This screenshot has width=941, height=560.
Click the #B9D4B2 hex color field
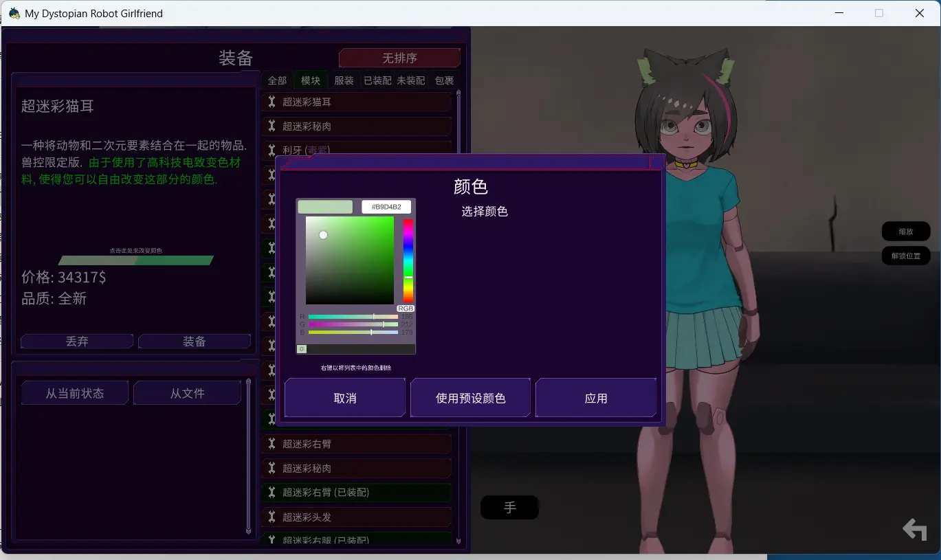pyautogui.click(x=386, y=207)
